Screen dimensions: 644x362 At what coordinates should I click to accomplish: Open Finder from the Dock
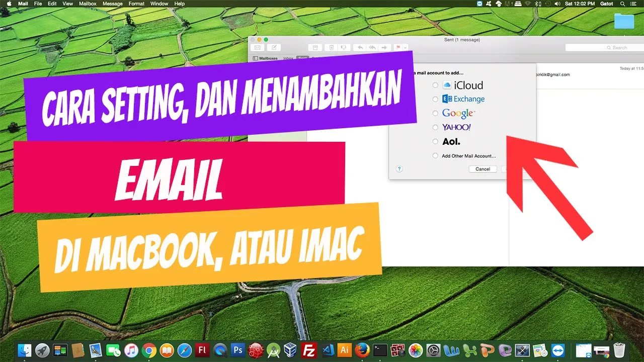(25, 350)
